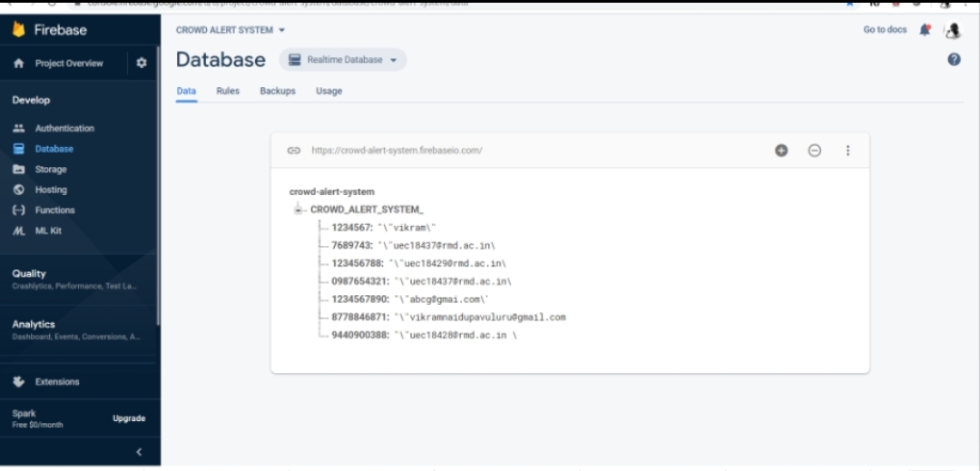Open Storage in the sidebar

pyautogui.click(x=51, y=170)
